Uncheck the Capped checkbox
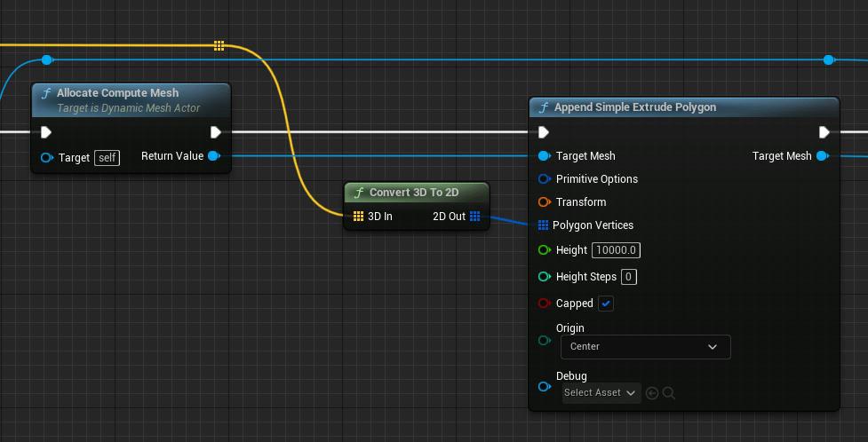868x442 pixels. [x=606, y=304]
